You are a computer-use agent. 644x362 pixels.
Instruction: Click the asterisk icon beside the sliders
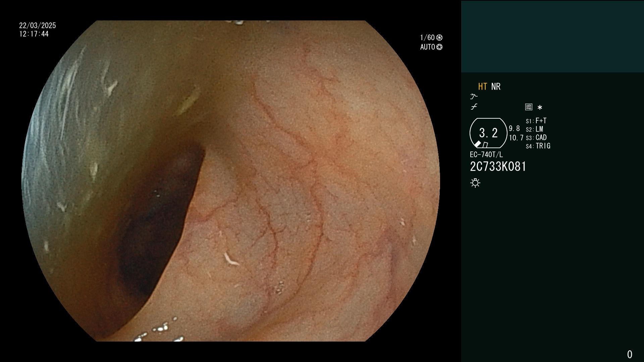click(540, 107)
